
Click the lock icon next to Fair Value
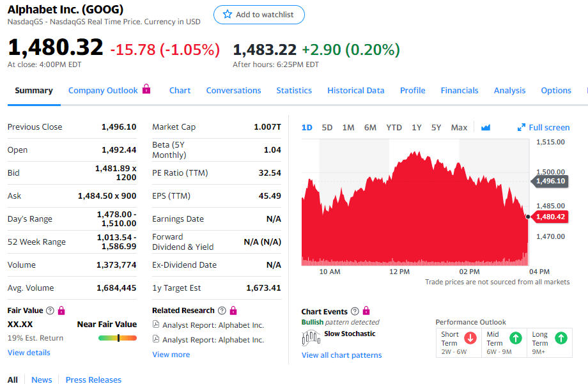[x=61, y=311]
